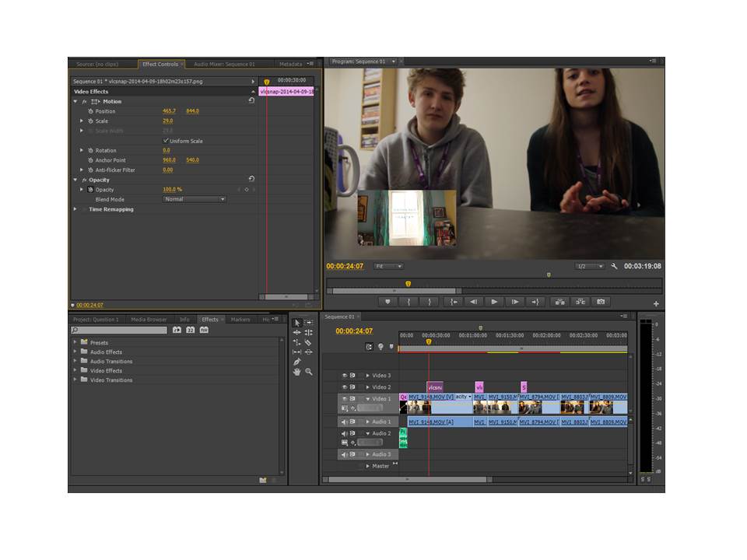Screen dimensions: 747x560
Task: Select the Slip tool
Action: click(297, 352)
